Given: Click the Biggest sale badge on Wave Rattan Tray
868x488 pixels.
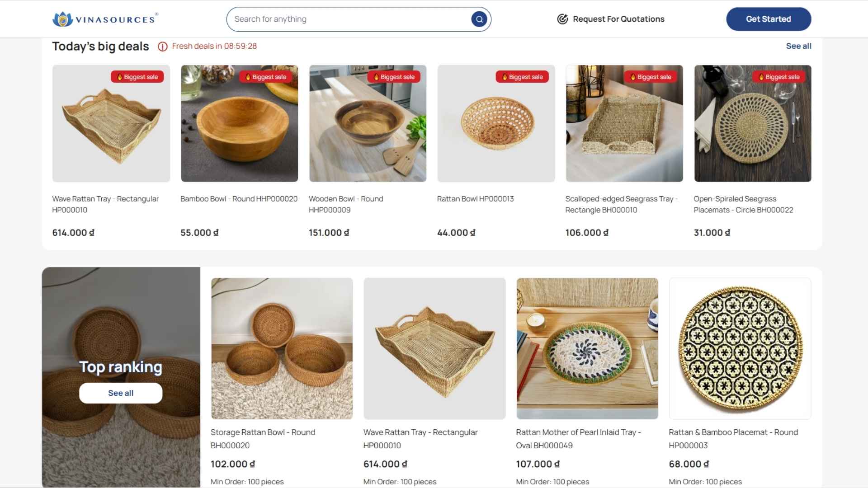Looking at the screenshot, I should pos(137,77).
